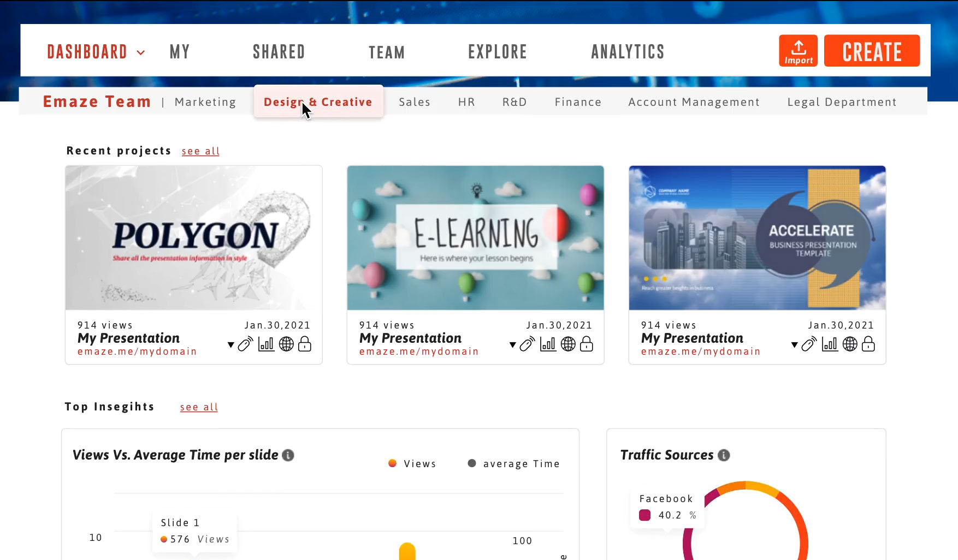
Task: Click info icon next to Views Vs. Average Time
Action: click(x=288, y=455)
